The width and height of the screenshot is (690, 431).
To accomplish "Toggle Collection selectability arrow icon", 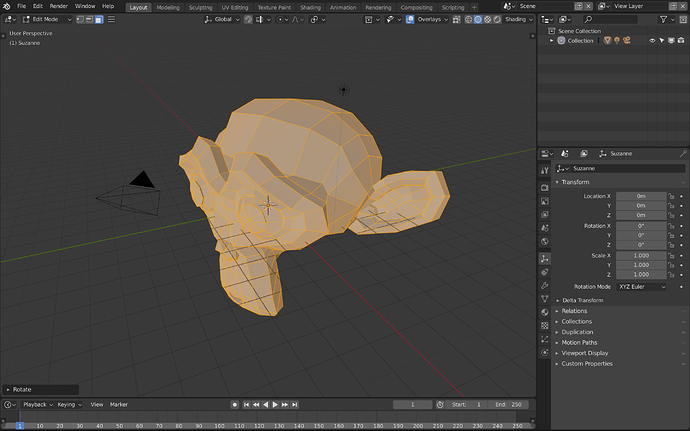I will [662, 41].
